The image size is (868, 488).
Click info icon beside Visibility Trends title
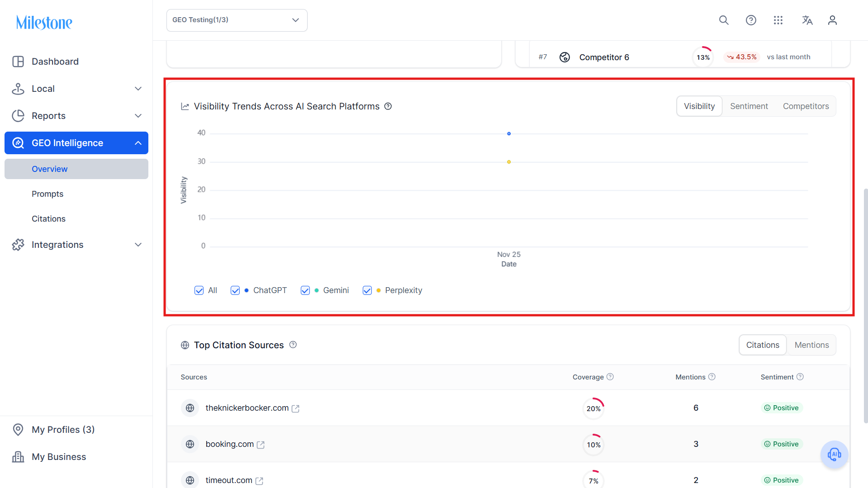pos(388,106)
